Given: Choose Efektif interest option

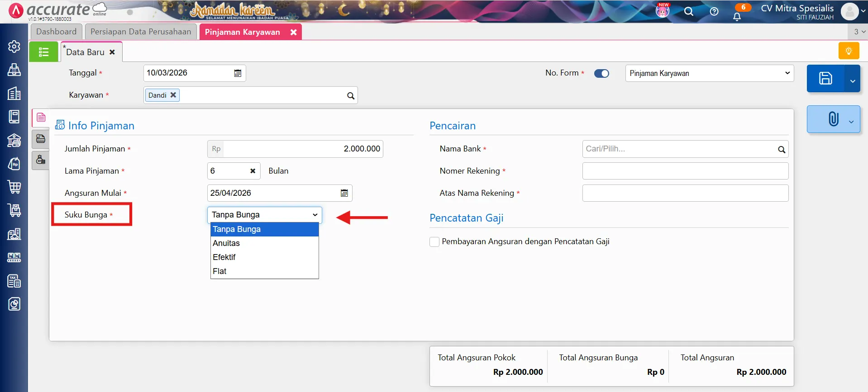Looking at the screenshot, I should (x=265, y=257).
